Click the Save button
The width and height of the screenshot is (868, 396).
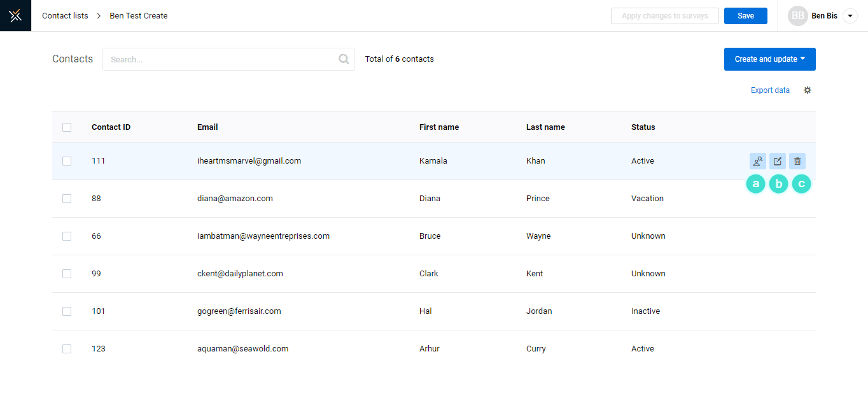tap(746, 16)
